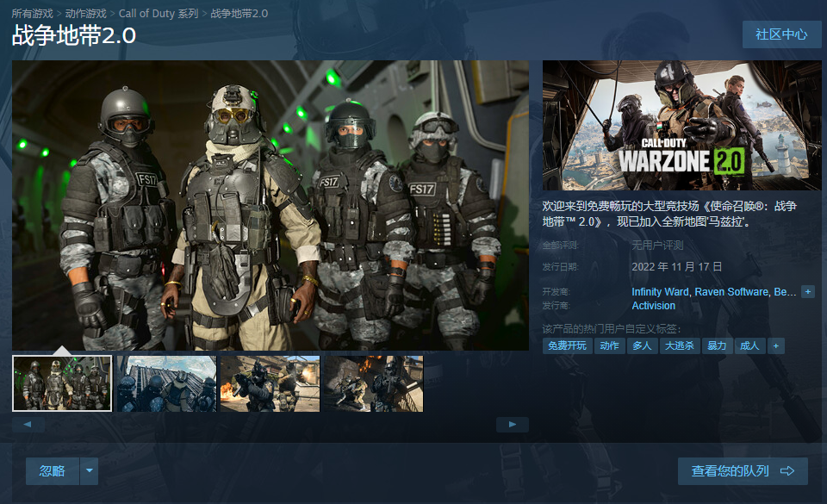Open Call of Duty 系列 breadcrumb
The image size is (827, 504).
coord(159,14)
